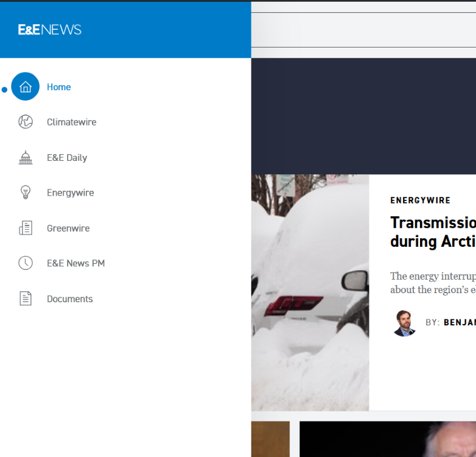
Task: Go to the Home menu item
Action: [58, 87]
